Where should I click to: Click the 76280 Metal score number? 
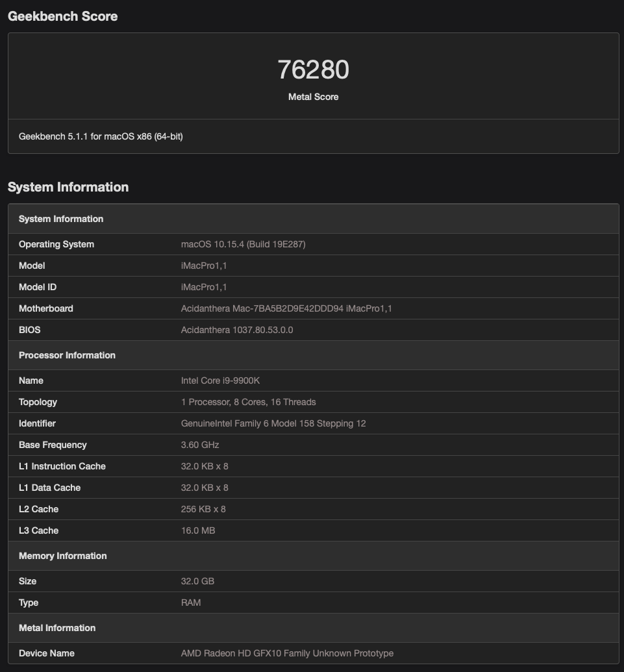point(313,69)
